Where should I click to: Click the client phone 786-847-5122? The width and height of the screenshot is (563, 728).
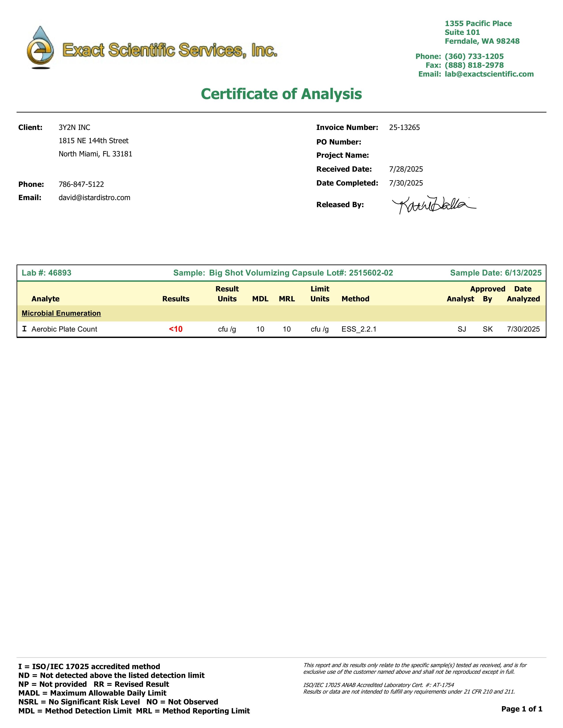pos(81,184)
